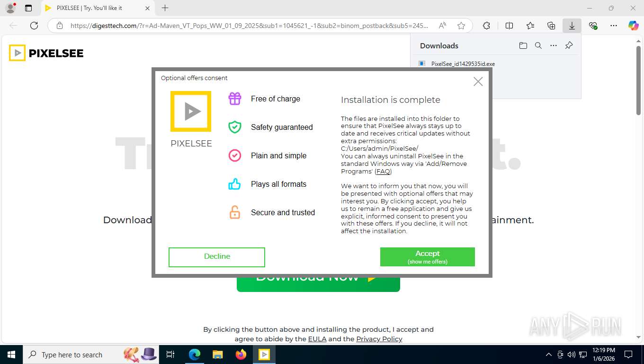
Task: Open the Collections icon
Action: (x=551, y=26)
